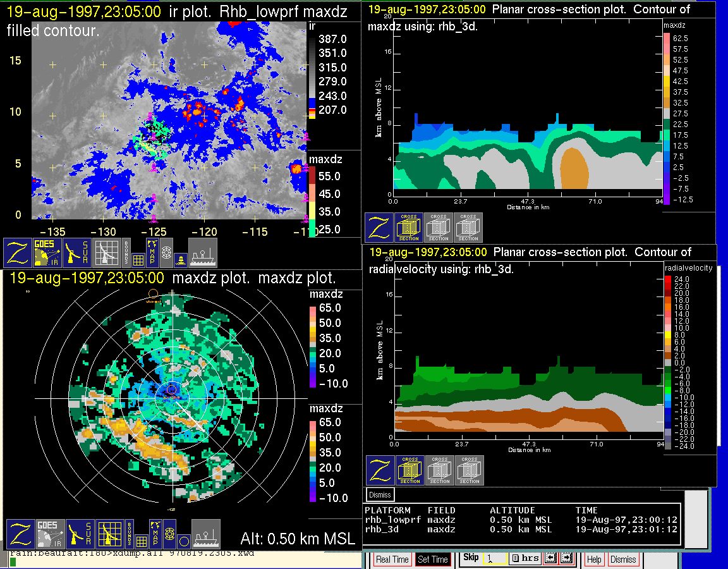Open the hrs time unit dropdown
The width and height of the screenshot is (728, 569).
coord(524,558)
